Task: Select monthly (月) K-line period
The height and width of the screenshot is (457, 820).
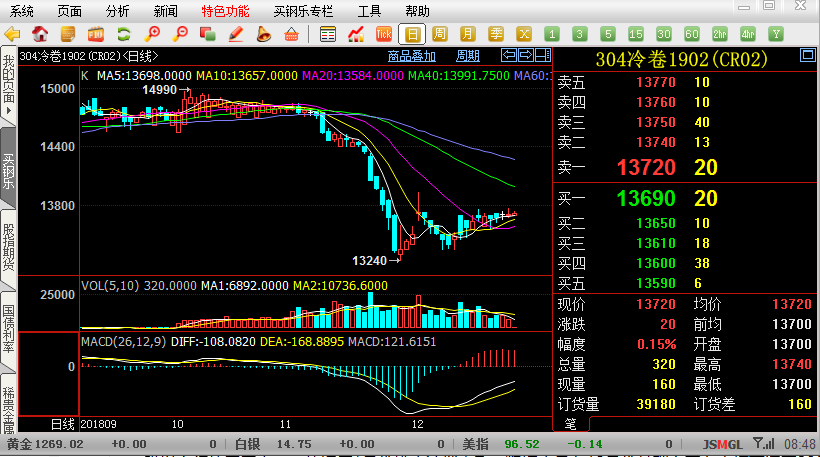Action: [468, 35]
